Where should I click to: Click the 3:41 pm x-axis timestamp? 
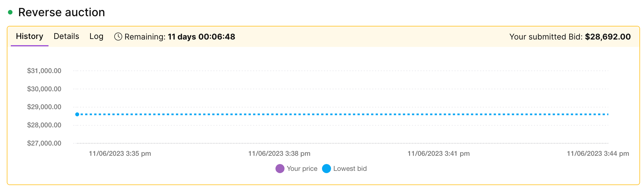point(439,153)
